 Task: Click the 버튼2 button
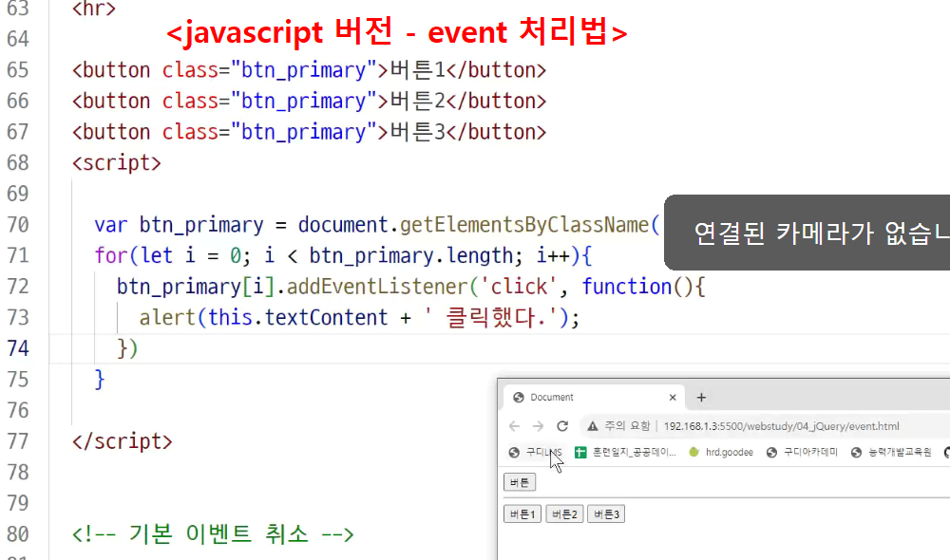tap(564, 514)
